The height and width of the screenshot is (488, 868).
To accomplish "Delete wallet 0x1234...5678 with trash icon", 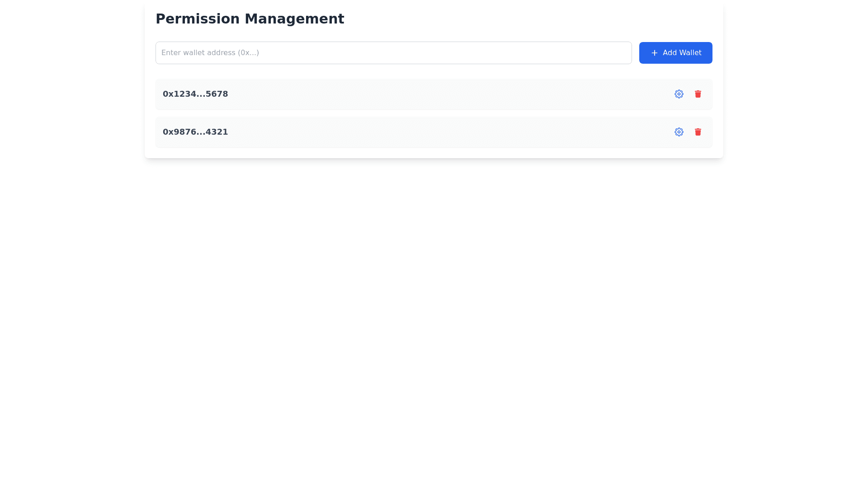I will (698, 94).
